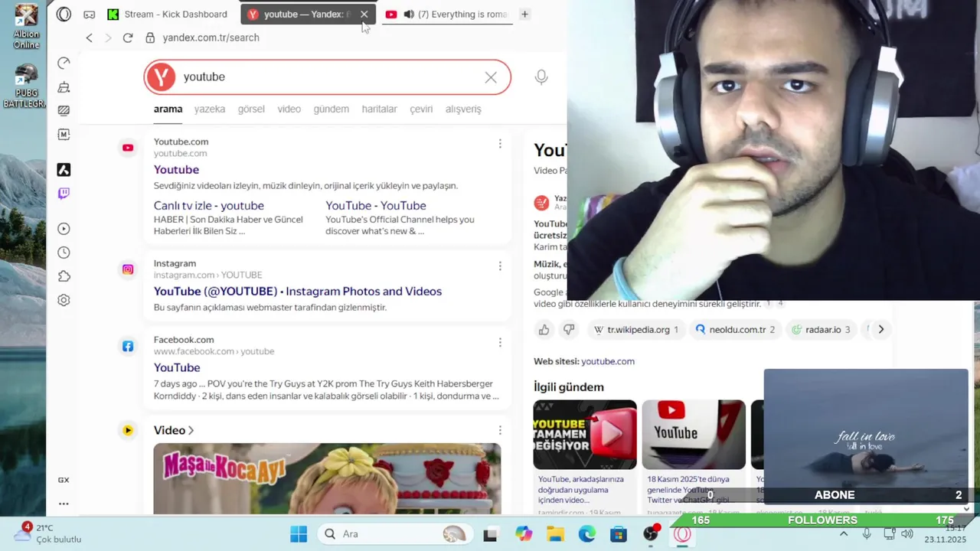
Task: Open GX Control speedometer in sidebar
Action: click(64, 63)
